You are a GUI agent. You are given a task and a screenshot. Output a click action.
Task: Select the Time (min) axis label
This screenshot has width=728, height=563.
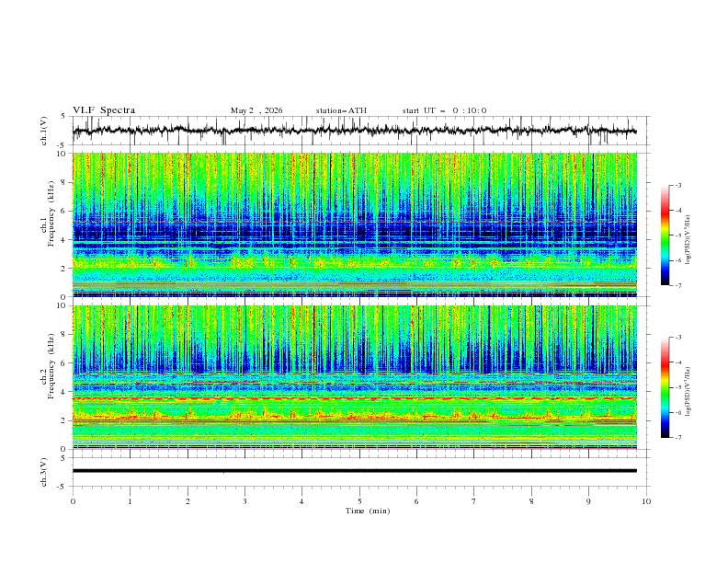pos(368,511)
